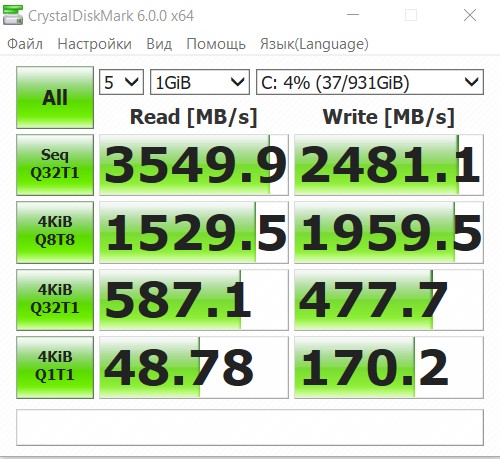Open the drive selector C: 4% dropdown
Screen dimensions: 500x459
[370, 82]
